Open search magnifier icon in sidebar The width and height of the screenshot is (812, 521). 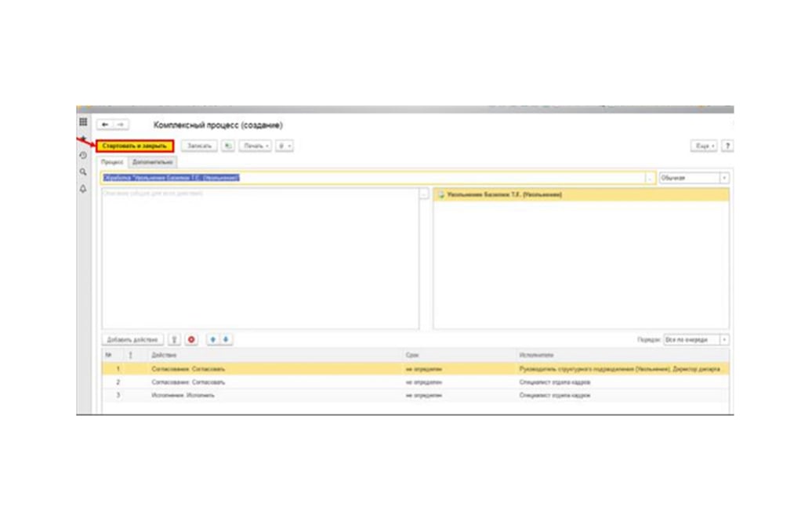[82, 170]
